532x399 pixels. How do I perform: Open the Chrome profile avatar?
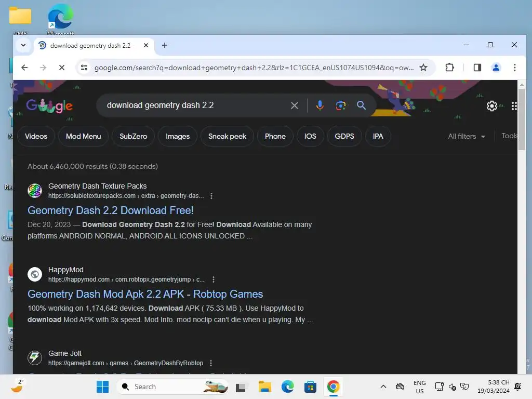tap(496, 68)
